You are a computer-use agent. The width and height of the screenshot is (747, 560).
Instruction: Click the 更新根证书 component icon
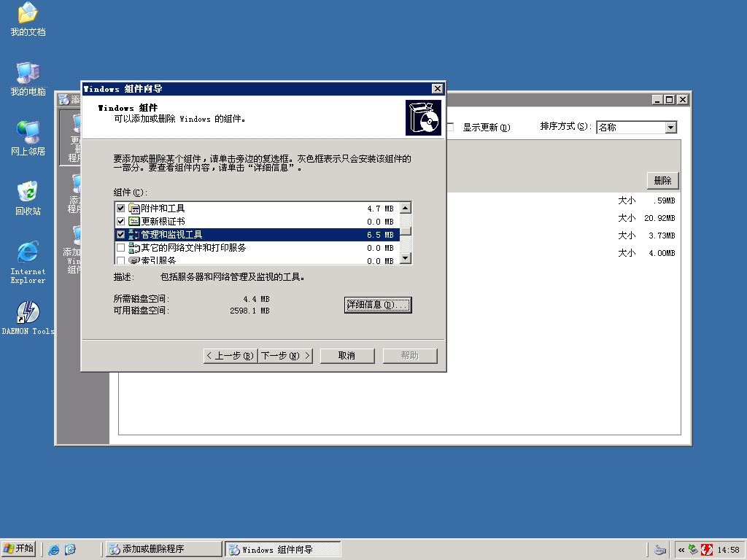134,222
